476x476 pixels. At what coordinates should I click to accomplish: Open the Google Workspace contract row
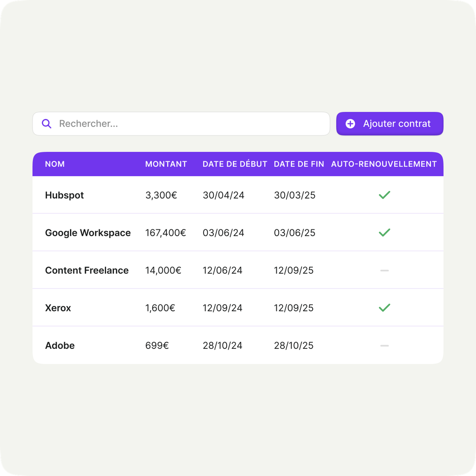pyautogui.click(x=88, y=233)
